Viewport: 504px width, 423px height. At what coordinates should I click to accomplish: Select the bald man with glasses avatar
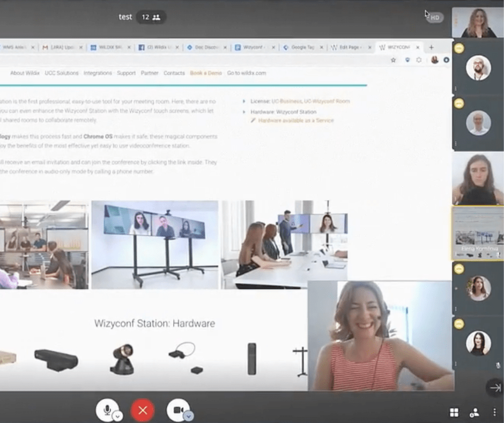coord(478,122)
